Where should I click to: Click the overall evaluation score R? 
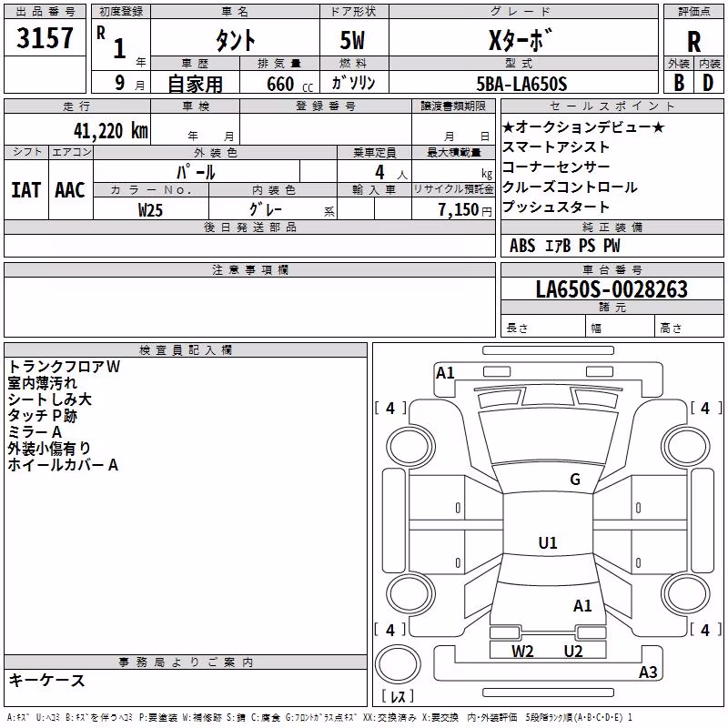tap(693, 42)
